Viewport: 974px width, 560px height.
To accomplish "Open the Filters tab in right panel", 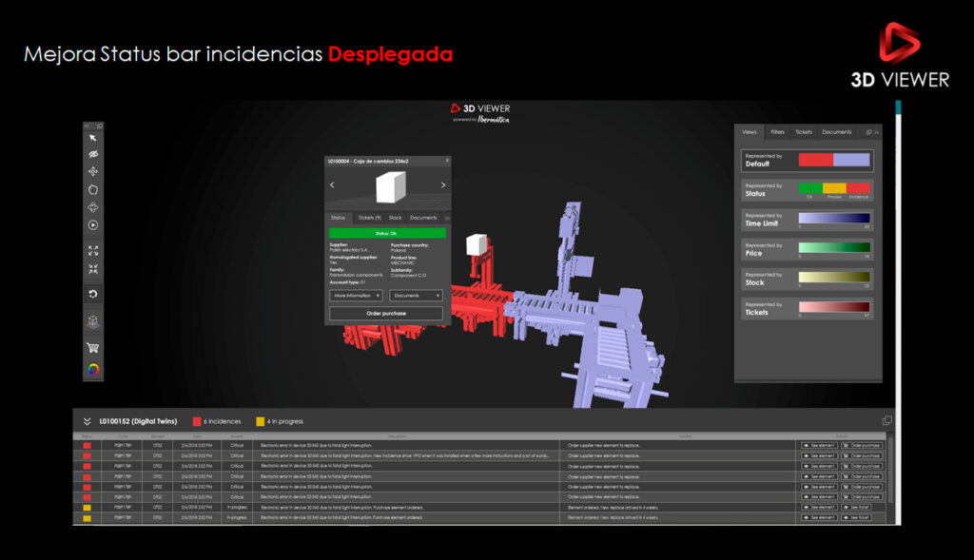I will 777,132.
